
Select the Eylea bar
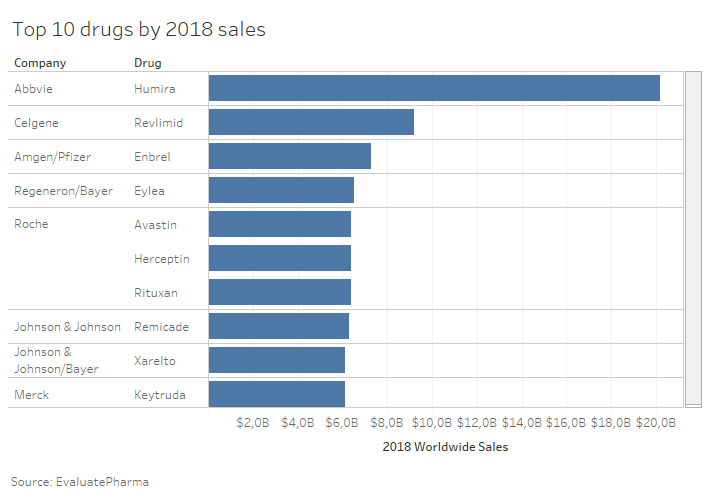click(281, 190)
